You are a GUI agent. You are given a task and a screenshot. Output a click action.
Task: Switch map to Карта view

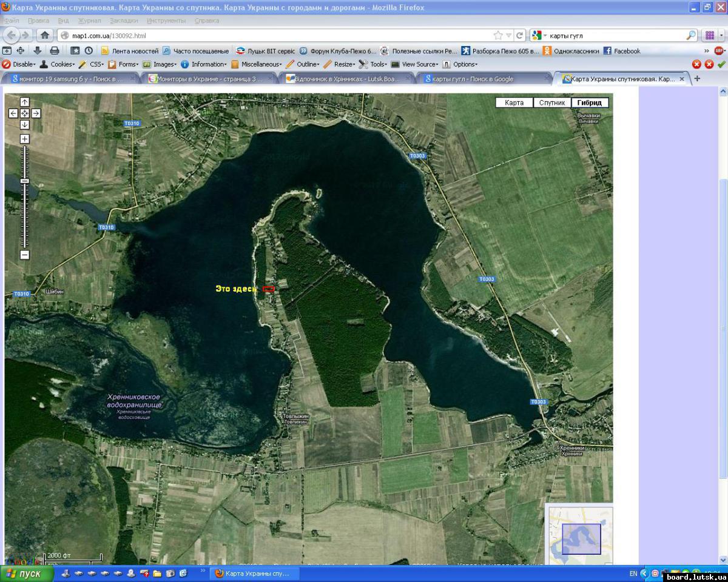click(514, 102)
